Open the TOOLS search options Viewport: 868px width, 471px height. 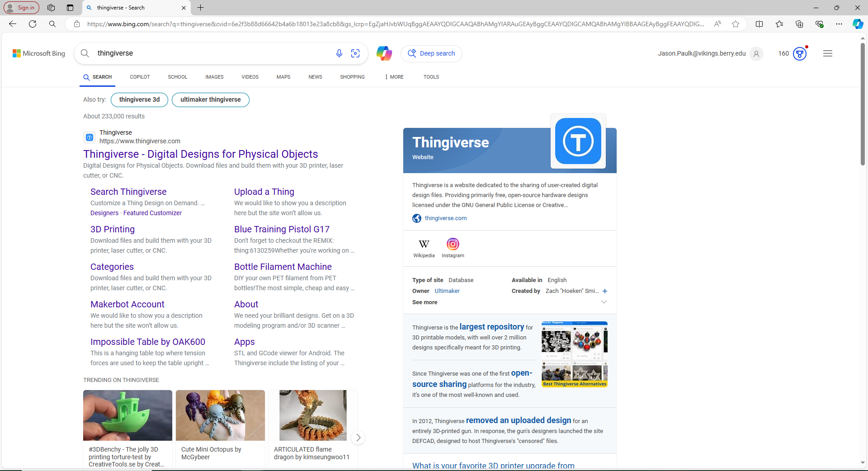(431, 77)
